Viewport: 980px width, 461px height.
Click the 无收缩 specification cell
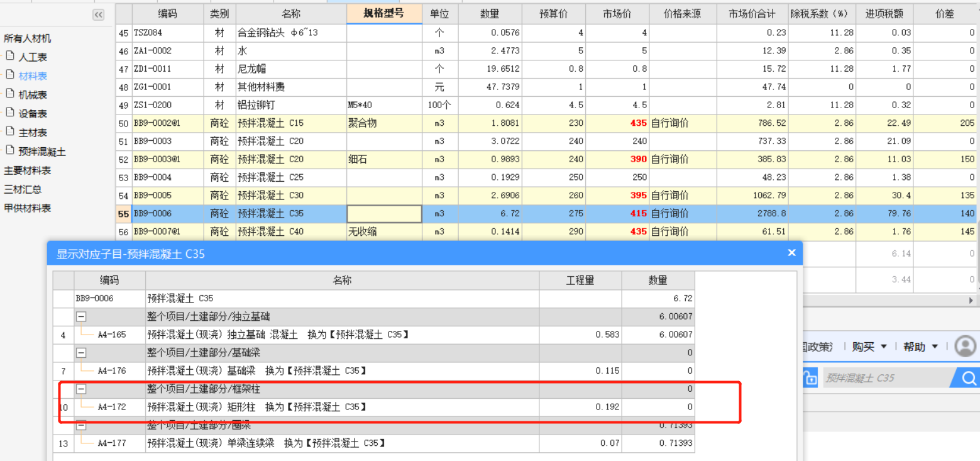384,231
